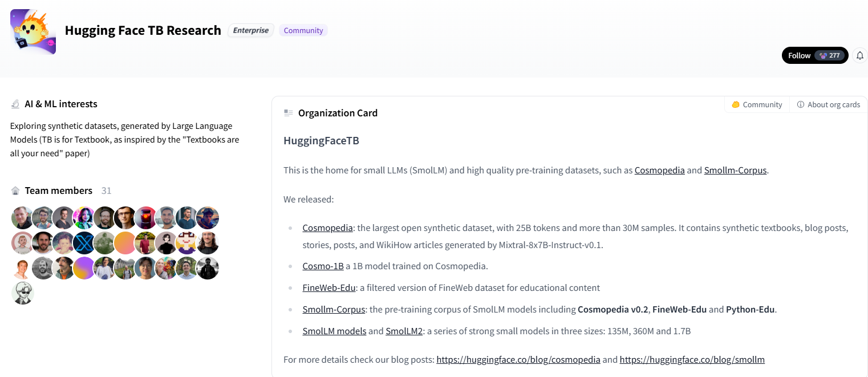The height and width of the screenshot is (377, 868).
Task: Open the Cosmopedia link in the bullet list
Action: click(x=328, y=228)
